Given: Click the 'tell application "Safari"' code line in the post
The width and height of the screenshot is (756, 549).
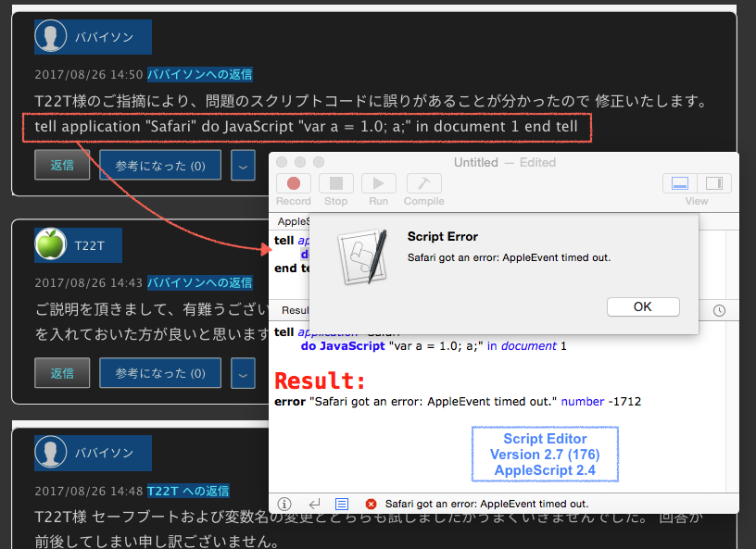Looking at the screenshot, I should pyautogui.click(x=306, y=127).
